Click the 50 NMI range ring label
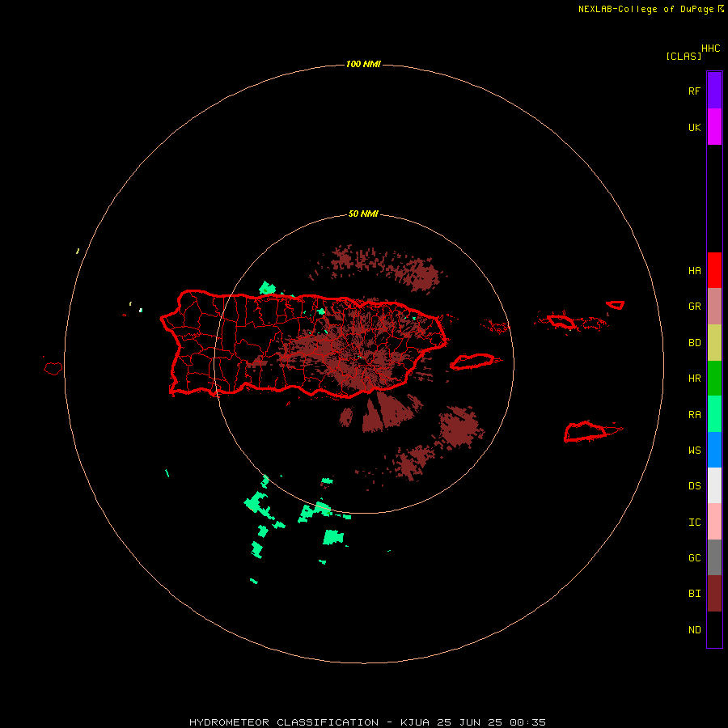 click(x=363, y=214)
